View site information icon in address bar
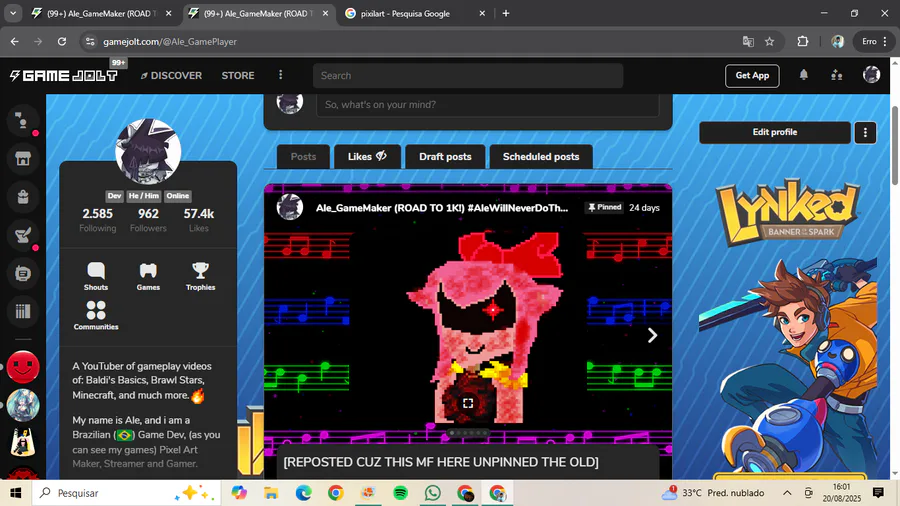This screenshot has height=506, width=900. coord(90,41)
